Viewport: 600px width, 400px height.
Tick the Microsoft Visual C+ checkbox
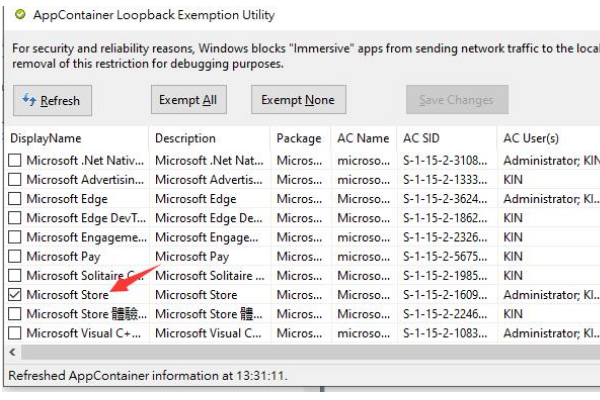click(x=15, y=333)
